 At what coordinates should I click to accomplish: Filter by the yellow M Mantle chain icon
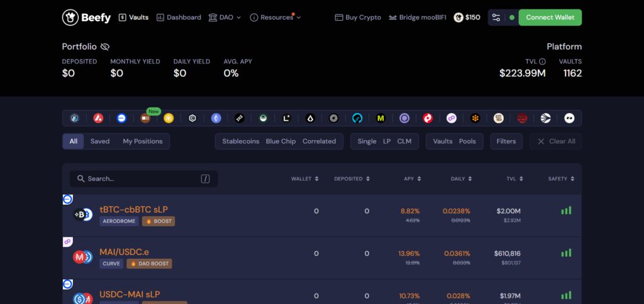click(380, 118)
